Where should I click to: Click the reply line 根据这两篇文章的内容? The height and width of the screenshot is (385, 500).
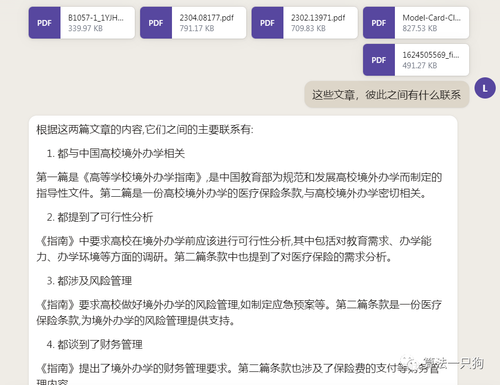(x=145, y=129)
